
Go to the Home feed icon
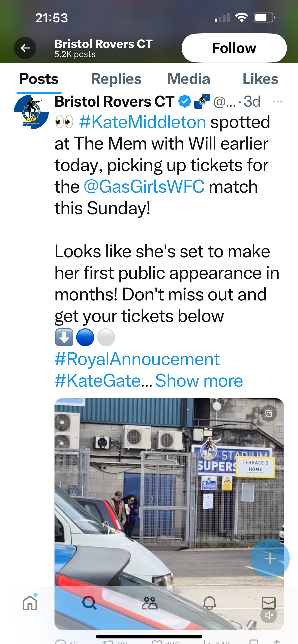click(30, 603)
